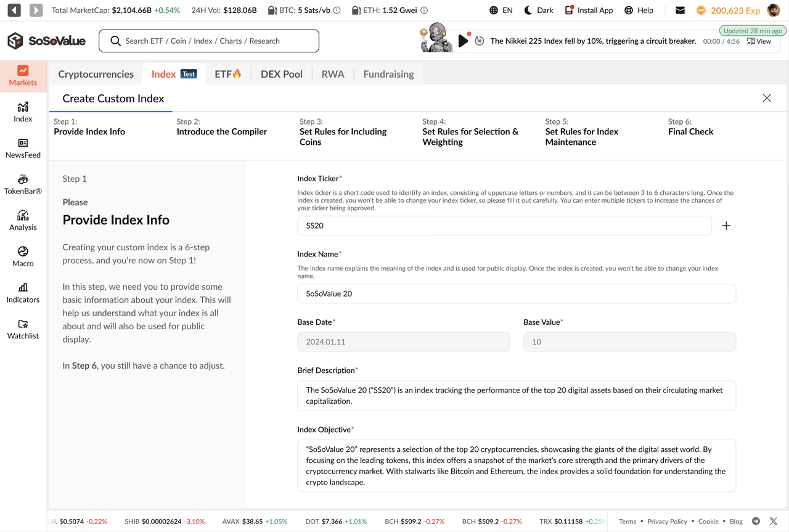Screen dimensions: 789x532
Task: Click TRX $0.11158 in the ticker
Action: (x=572, y=522)
